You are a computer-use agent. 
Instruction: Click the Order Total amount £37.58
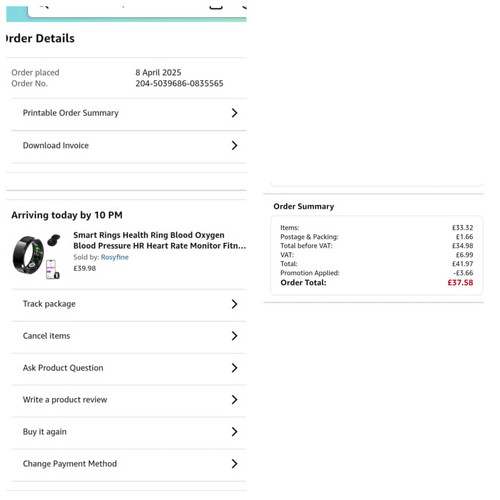point(460,283)
